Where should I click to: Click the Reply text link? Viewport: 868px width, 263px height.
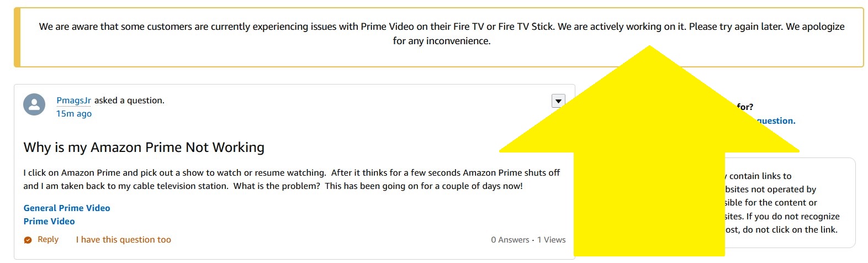pyautogui.click(x=48, y=240)
